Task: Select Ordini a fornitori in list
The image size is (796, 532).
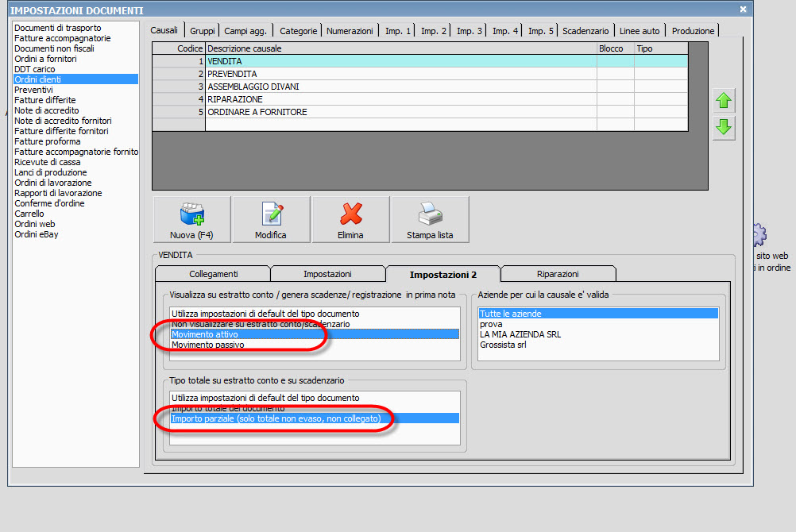Action: coord(75,59)
